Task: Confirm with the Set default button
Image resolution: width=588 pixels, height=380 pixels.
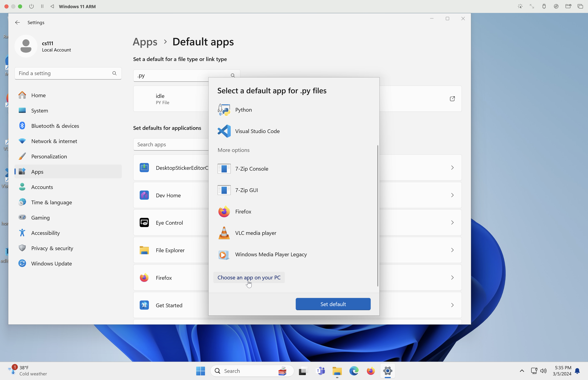Action: coord(333,304)
